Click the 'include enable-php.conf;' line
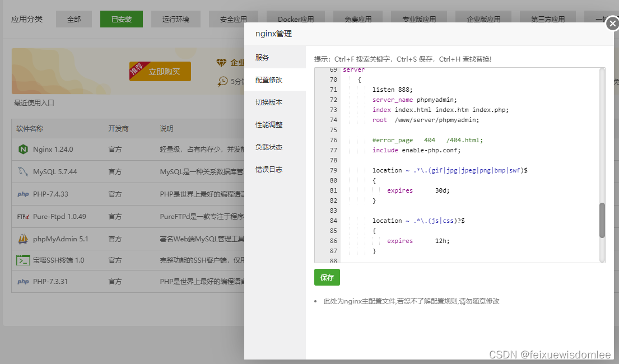The width and height of the screenshot is (619, 364). click(416, 150)
